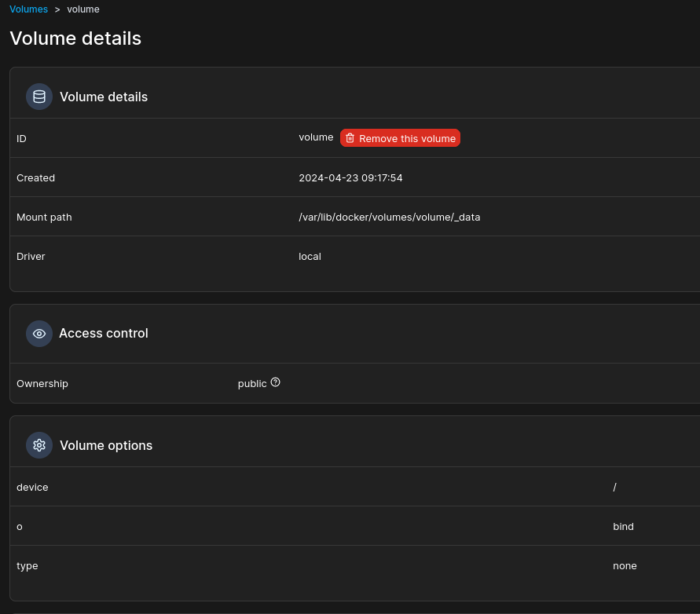The height and width of the screenshot is (614, 700).
Task: Click the ID value 'volume'
Action: 316,137
